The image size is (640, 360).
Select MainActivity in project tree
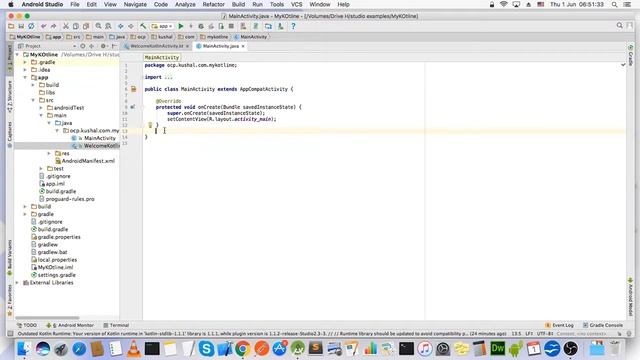click(100, 138)
